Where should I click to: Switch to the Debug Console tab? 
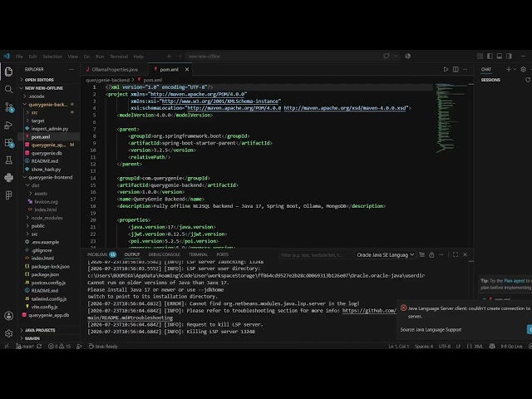(x=165, y=254)
